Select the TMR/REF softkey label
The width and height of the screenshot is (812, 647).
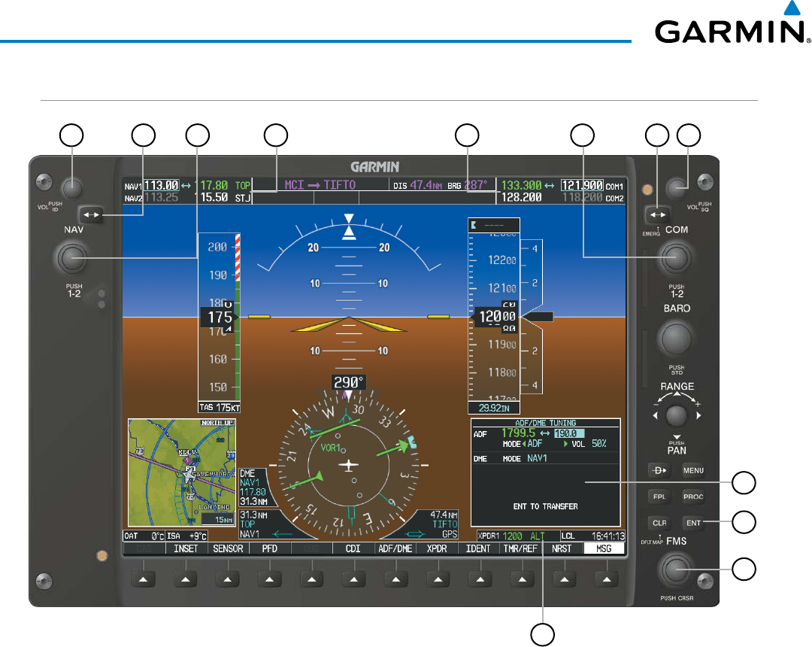(520, 548)
